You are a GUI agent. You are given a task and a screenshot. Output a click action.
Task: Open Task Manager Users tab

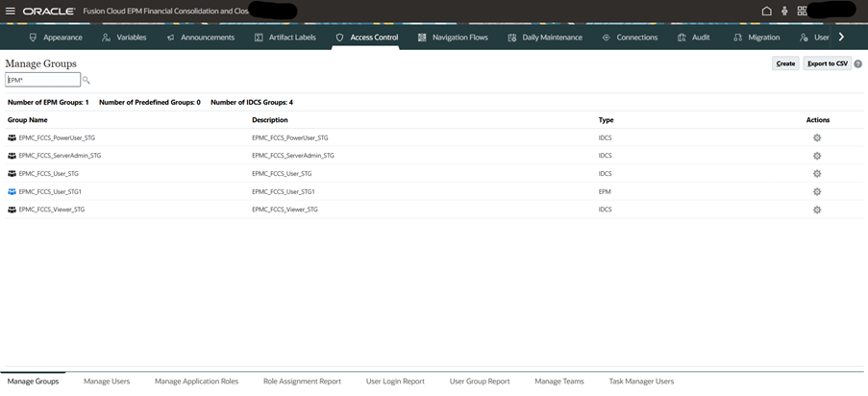click(641, 381)
